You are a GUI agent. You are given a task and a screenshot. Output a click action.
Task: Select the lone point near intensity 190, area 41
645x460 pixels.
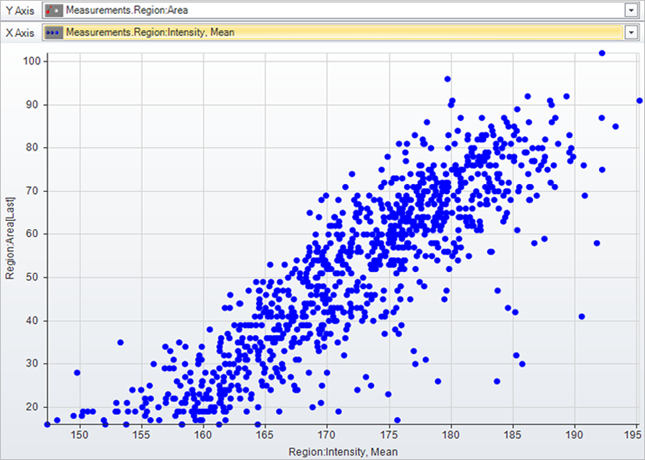pos(581,317)
